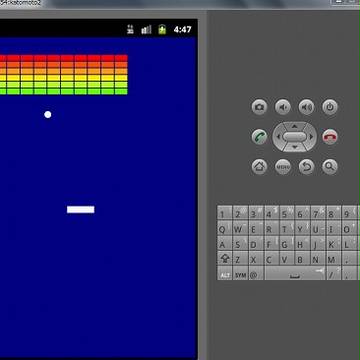Click the T key

click(x=287, y=228)
